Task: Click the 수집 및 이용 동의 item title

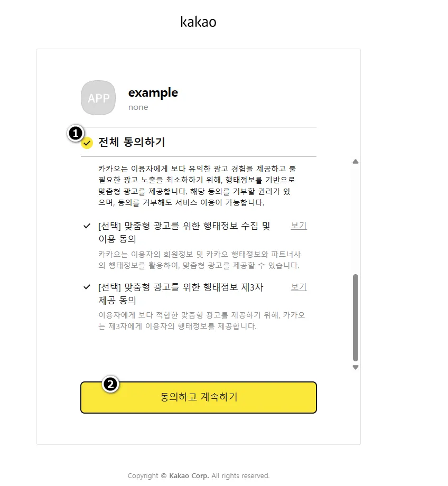Action: (184, 232)
